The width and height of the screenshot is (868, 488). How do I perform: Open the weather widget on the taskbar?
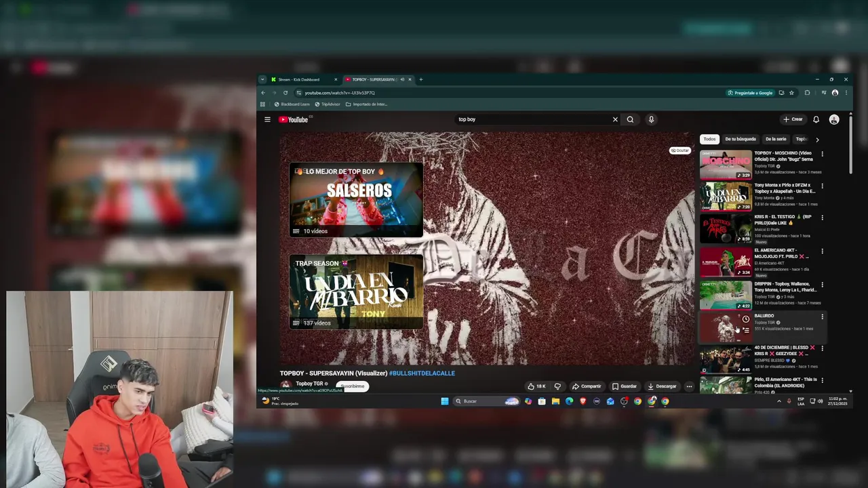(280, 401)
